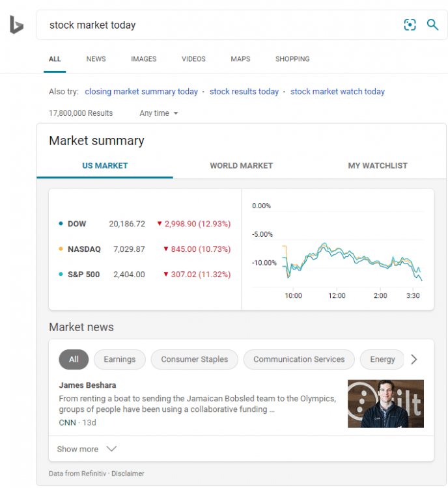The image size is (448, 488).
Task: Click the magnifying glass search icon
Action: pos(432,25)
